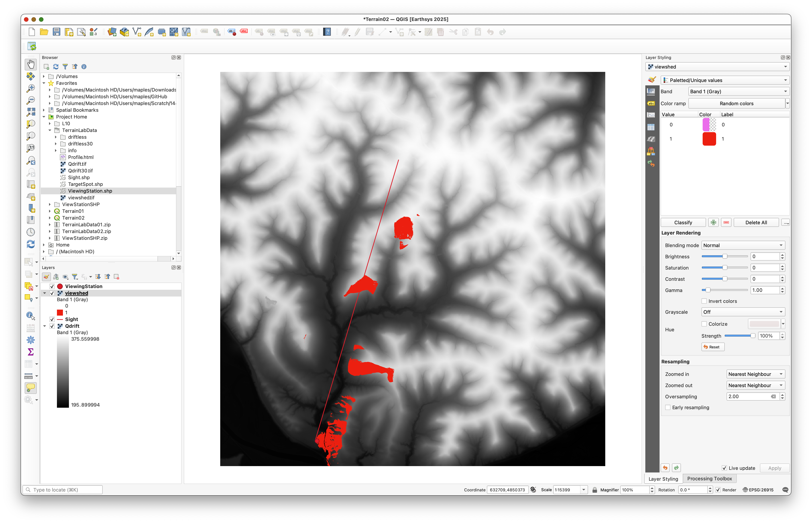
Task: Hide the ViewingStation layer via its checkbox
Action: (52, 286)
